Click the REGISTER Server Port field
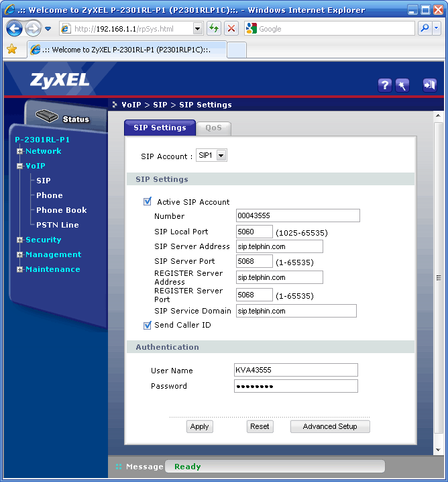Image resolution: width=448 pixels, height=482 pixels. (254, 295)
